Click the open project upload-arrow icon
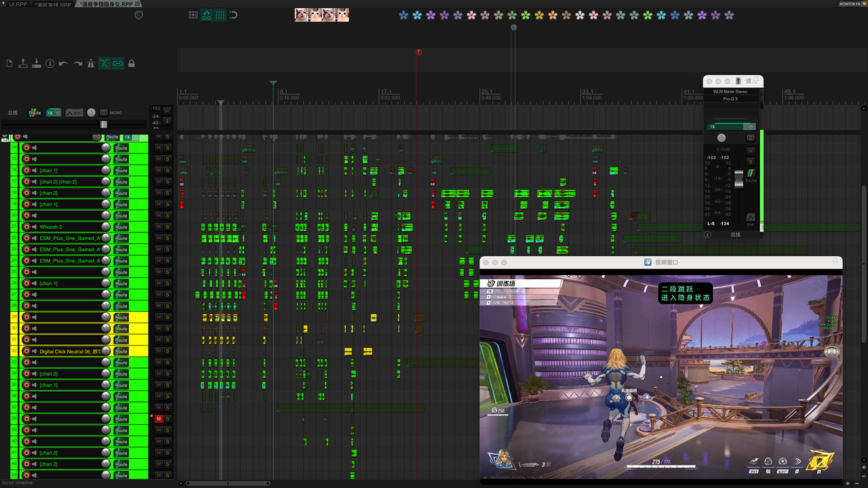 [x=23, y=64]
